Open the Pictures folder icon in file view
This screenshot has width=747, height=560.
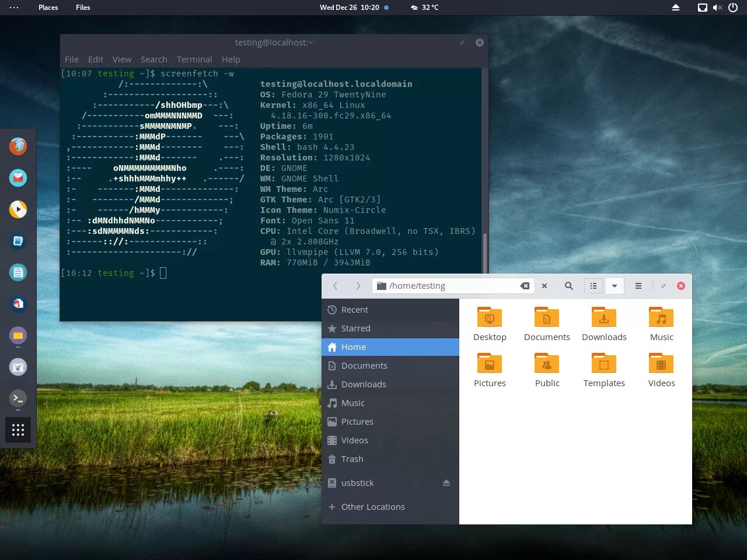pyautogui.click(x=490, y=370)
